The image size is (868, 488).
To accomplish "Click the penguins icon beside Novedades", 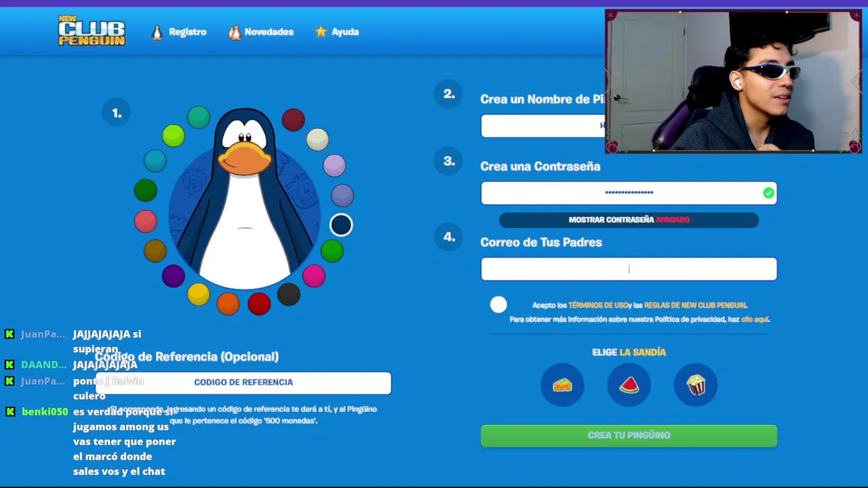I will click(x=234, y=32).
